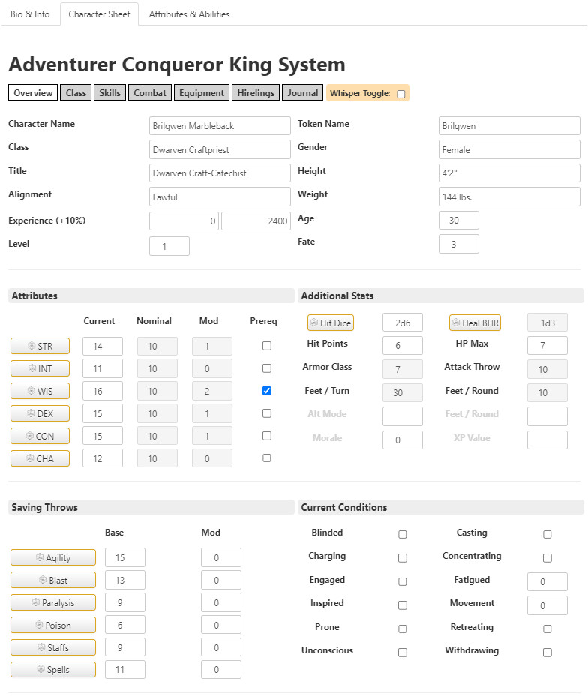Open the Combat section button
Image resolution: width=588 pixels, height=700 pixels.
(x=150, y=93)
